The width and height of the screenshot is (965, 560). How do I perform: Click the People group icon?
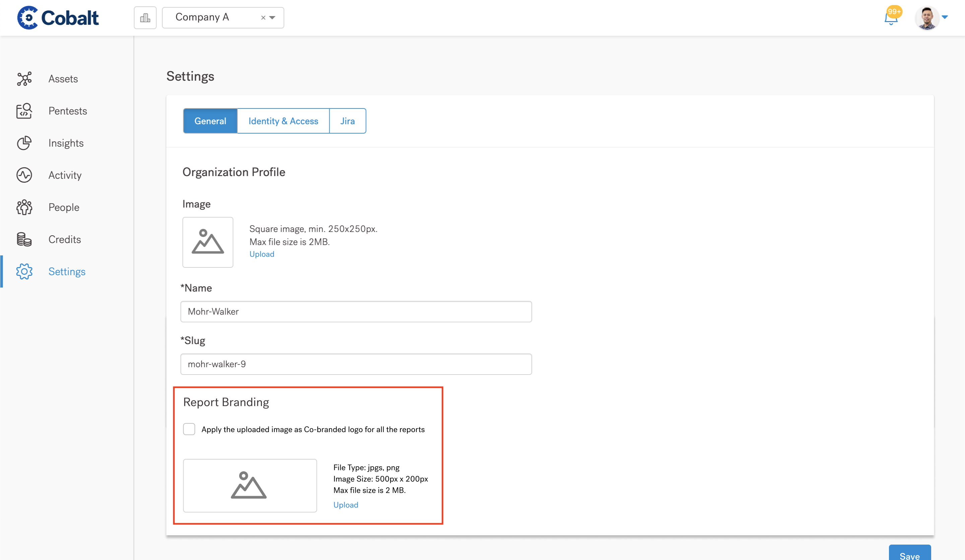[x=24, y=208]
